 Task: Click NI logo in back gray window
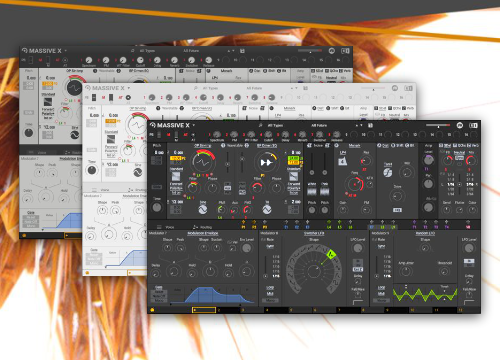[x=332, y=51]
